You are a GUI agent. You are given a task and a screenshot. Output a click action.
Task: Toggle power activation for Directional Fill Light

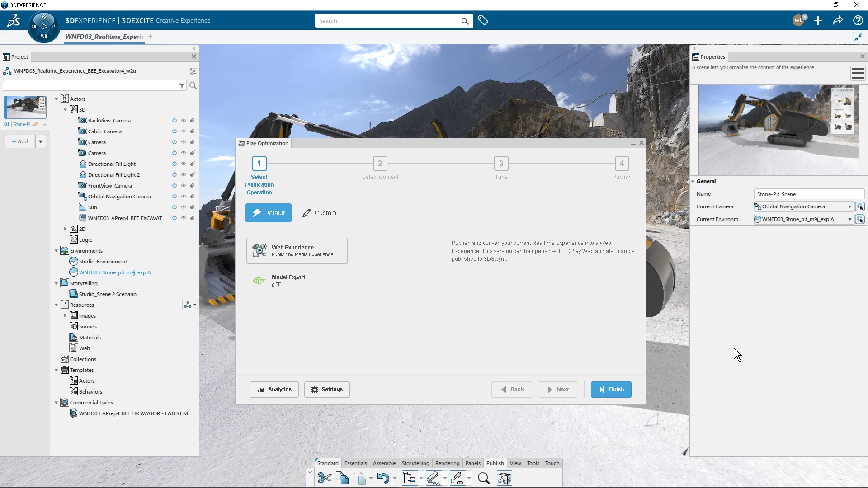point(174,164)
